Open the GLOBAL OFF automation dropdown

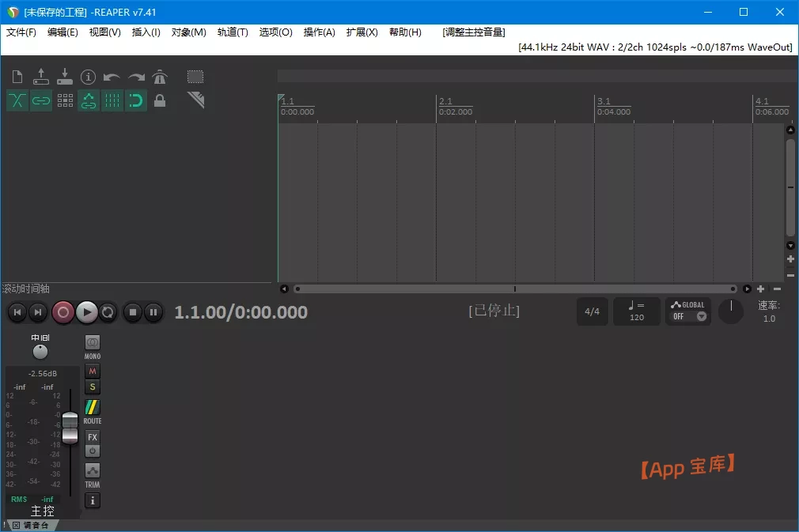[687, 311]
